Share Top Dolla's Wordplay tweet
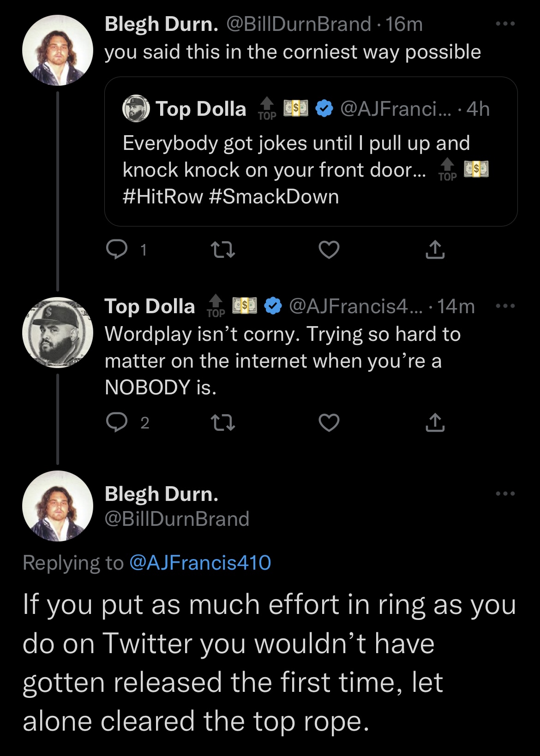The height and width of the screenshot is (756, 540). [435, 422]
